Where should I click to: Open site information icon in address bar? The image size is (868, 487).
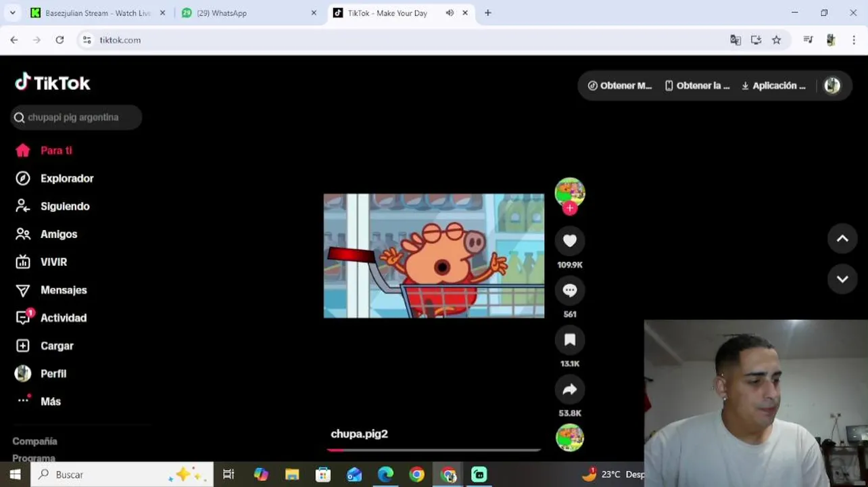87,40
